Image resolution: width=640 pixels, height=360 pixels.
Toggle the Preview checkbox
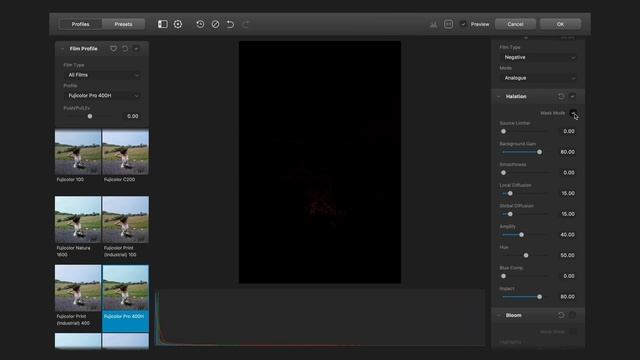pos(463,24)
